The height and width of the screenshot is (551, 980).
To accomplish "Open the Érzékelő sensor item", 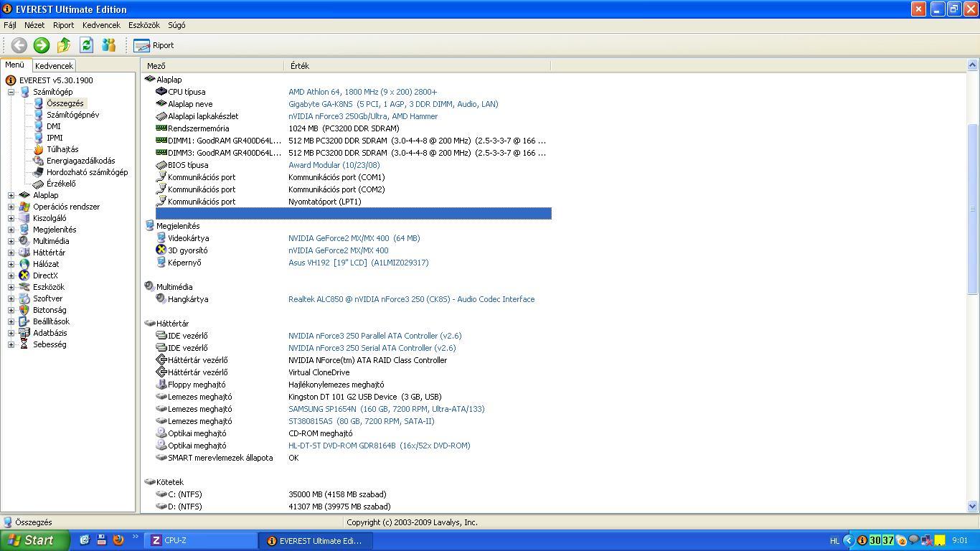I will 61,184.
